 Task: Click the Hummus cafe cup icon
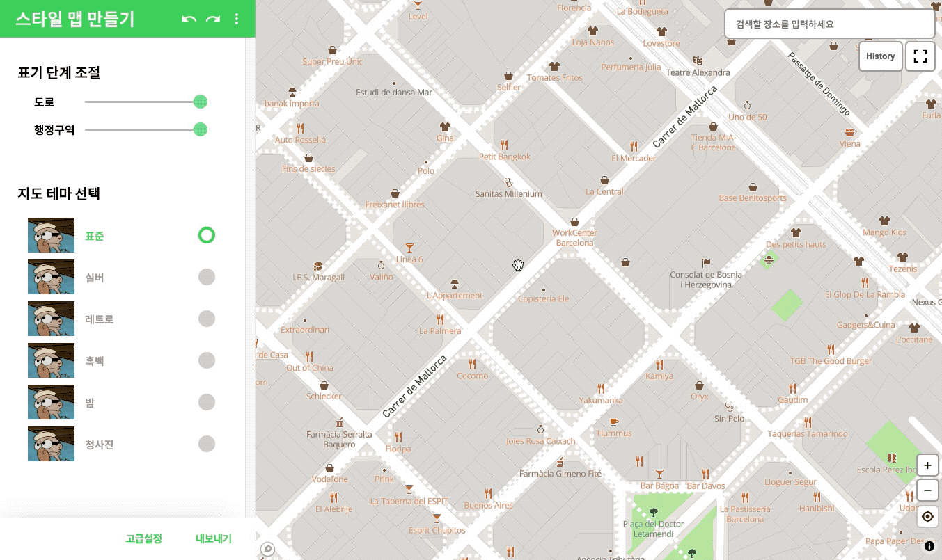[x=613, y=422]
